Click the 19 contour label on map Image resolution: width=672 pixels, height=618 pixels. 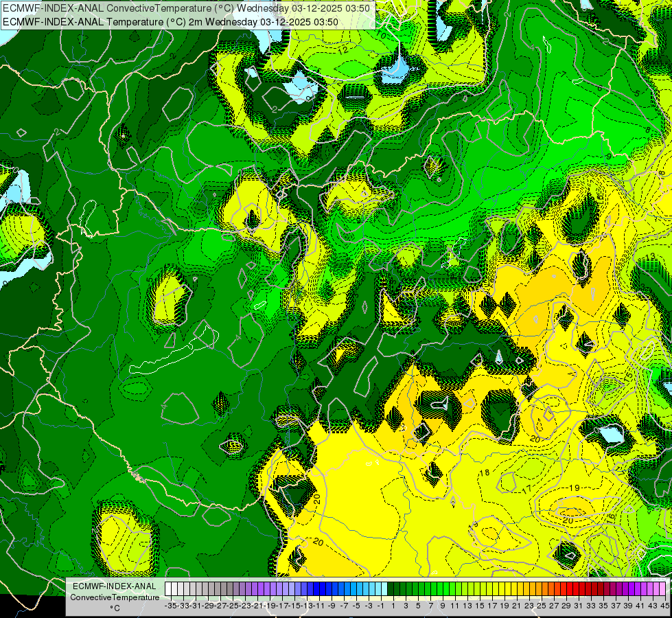point(575,488)
